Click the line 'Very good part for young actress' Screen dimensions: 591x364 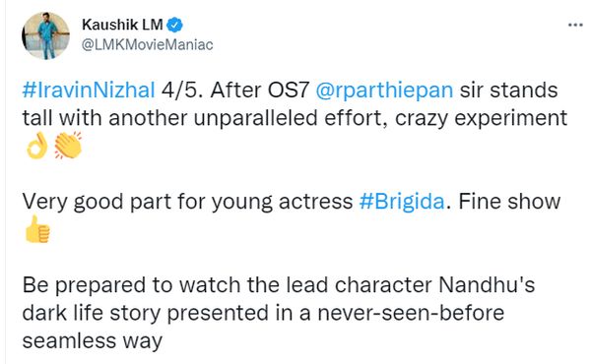[x=187, y=202]
